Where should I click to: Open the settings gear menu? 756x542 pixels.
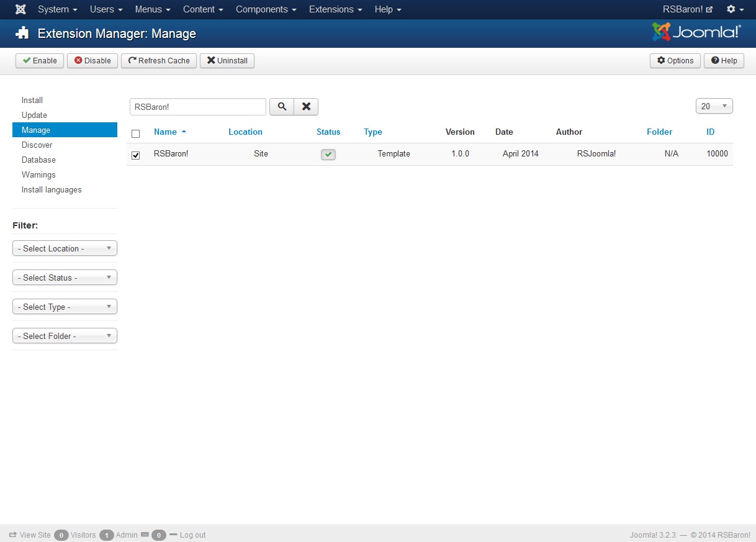735,9
